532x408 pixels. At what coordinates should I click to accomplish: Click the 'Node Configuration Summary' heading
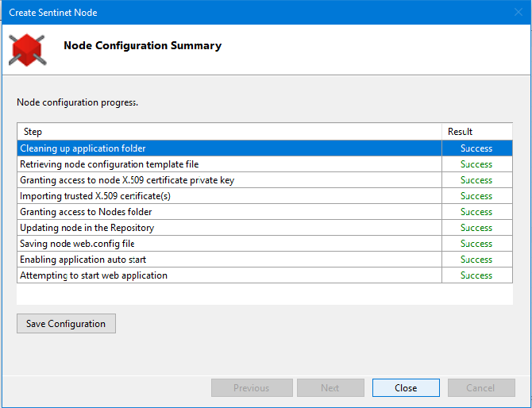[142, 45]
